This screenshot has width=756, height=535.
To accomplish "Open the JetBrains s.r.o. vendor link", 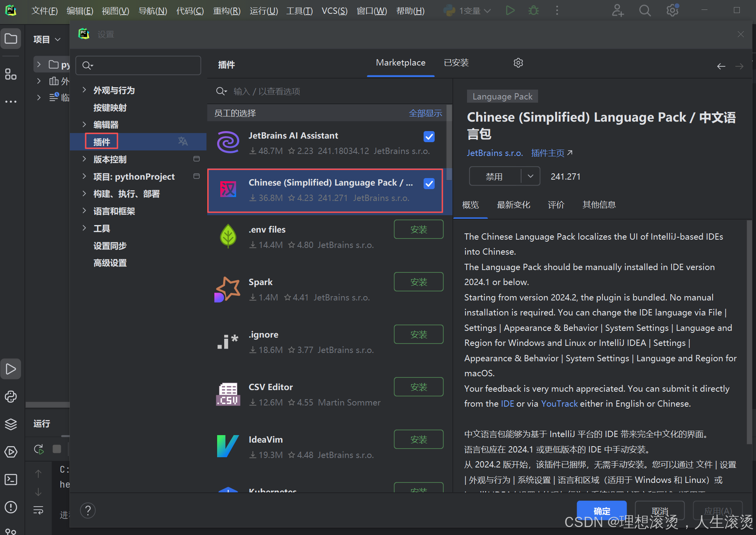I will click(495, 153).
